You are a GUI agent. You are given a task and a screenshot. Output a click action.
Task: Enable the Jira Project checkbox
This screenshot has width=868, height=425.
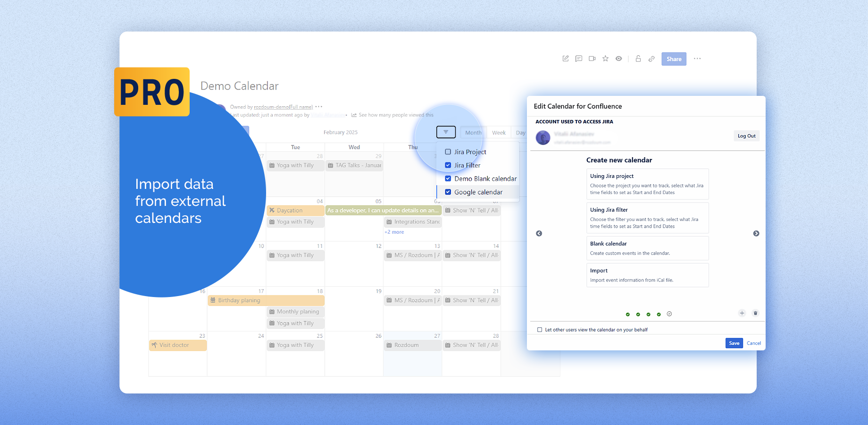click(448, 152)
